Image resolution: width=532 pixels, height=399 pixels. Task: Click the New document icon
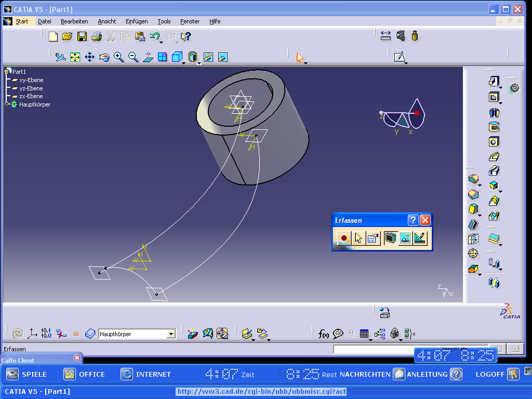53,36
